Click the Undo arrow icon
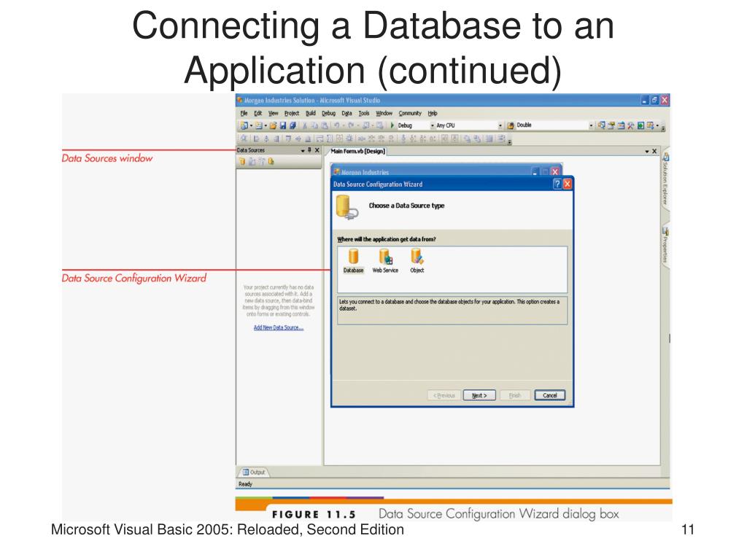 [x=337, y=125]
